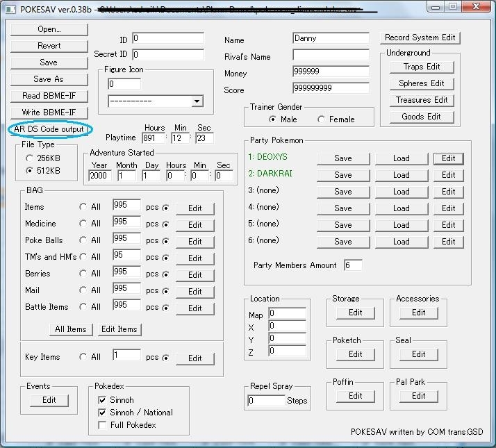The height and width of the screenshot is (448, 496).
Task: Click the Location Map field
Action: (287, 313)
